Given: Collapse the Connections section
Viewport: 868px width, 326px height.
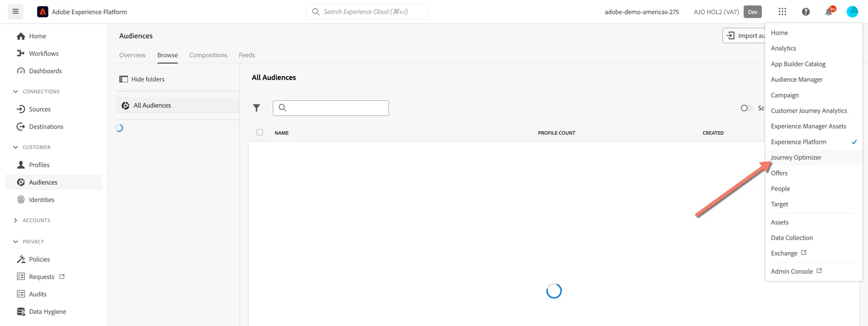Looking at the screenshot, I should (15, 92).
